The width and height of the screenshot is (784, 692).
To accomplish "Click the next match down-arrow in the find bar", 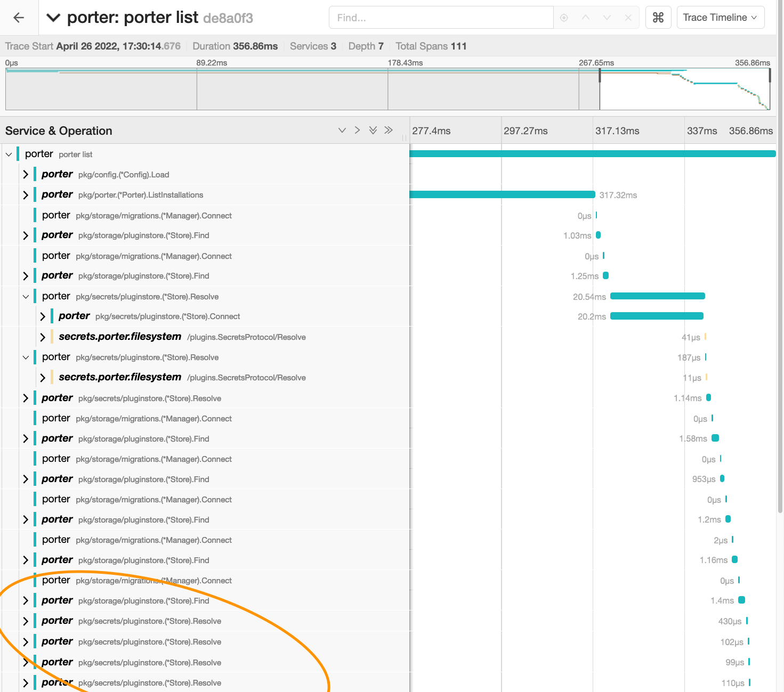I will click(x=607, y=17).
